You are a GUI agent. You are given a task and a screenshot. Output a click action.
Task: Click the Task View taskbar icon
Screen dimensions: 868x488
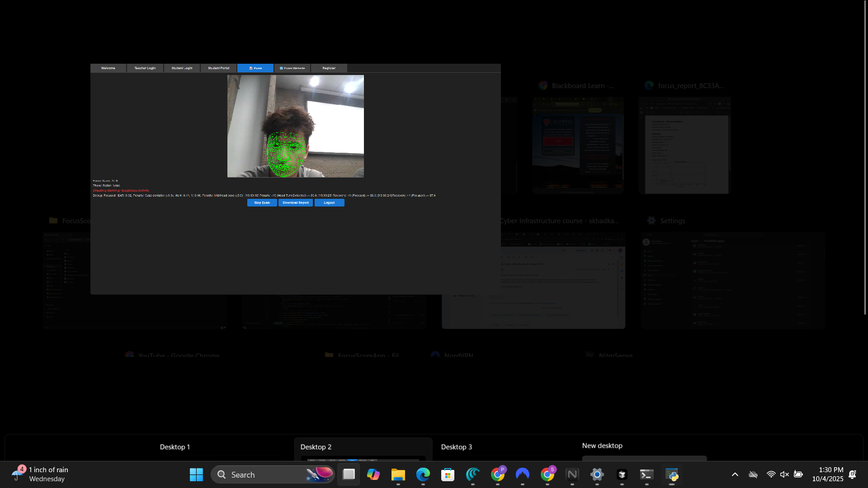(x=349, y=474)
